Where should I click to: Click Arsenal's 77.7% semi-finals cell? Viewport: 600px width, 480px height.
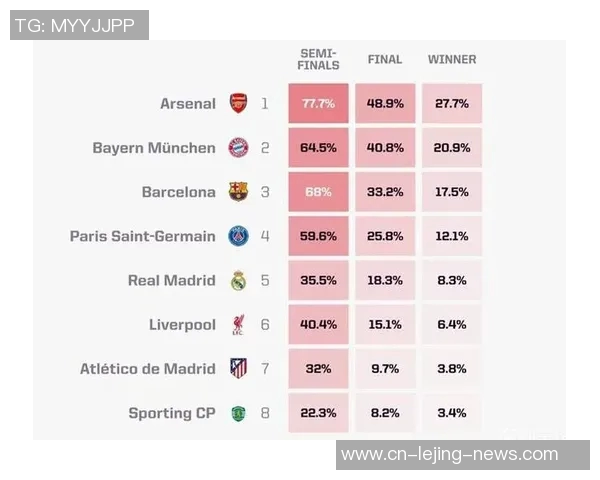coord(318,103)
